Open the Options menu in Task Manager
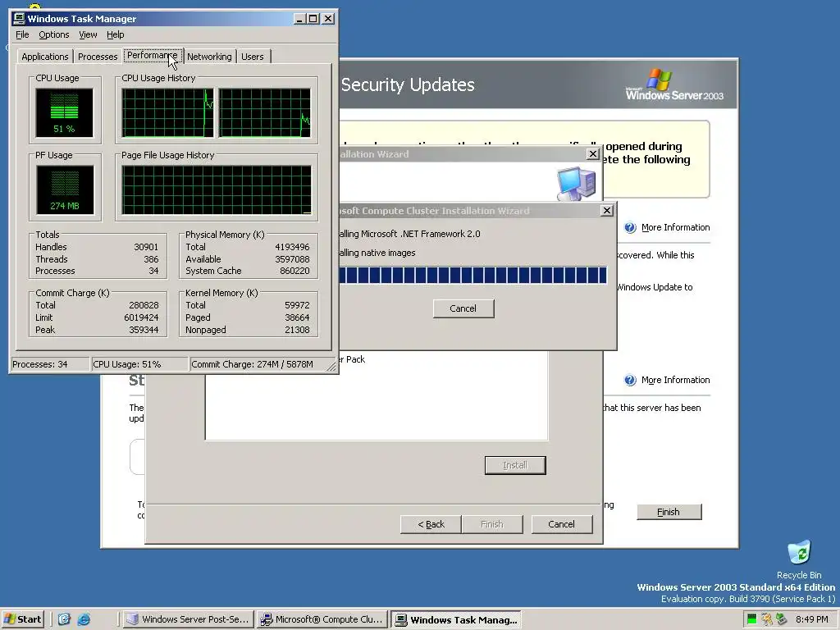This screenshot has width=840, height=630. point(53,34)
